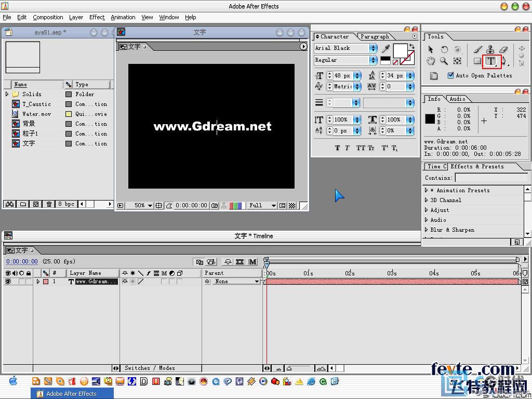This screenshot has width=532, height=399.
Task: Select the Zoom magnifier tool
Action: pos(444,61)
